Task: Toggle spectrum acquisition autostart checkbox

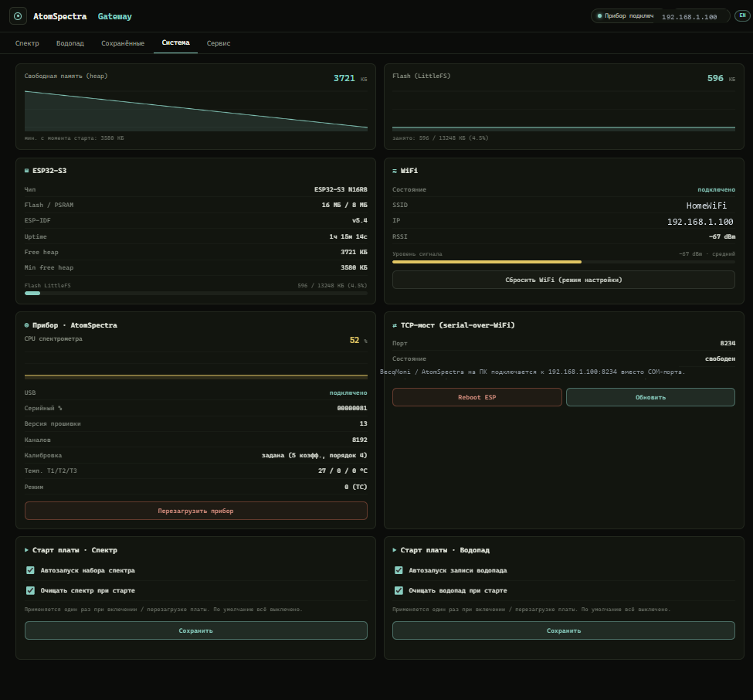Action: click(30, 570)
